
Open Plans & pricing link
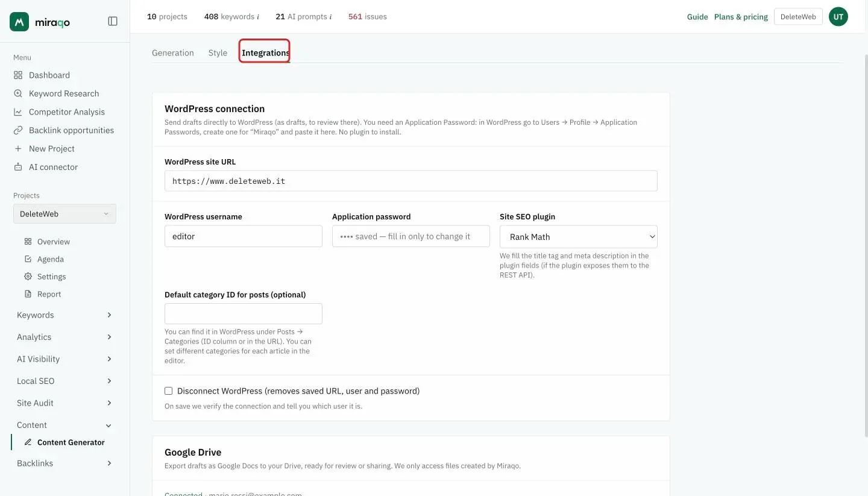click(741, 17)
